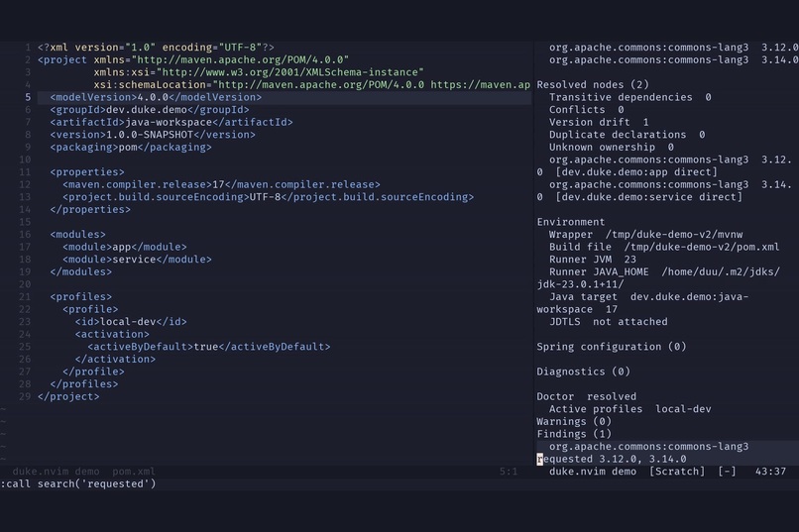Screen dimensions: 799x532
Task: Click the 5:1 cursor position indicator
Action: click(x=508, y=472)
